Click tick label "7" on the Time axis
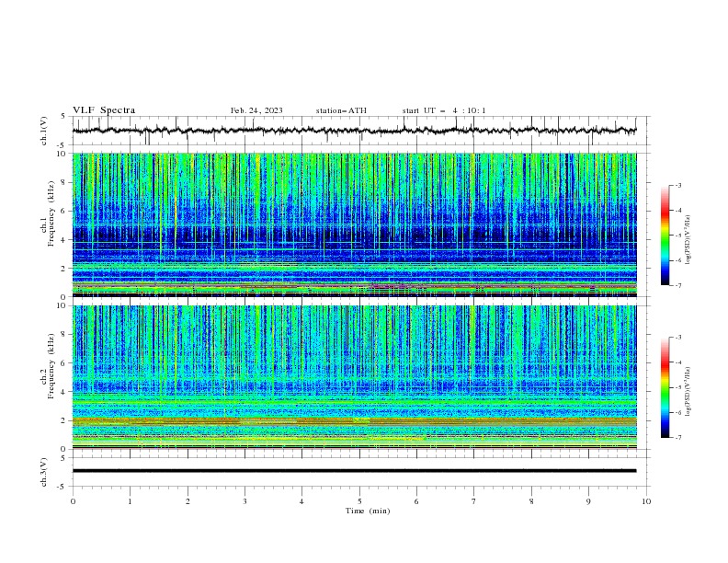 (x=473, y=501)
